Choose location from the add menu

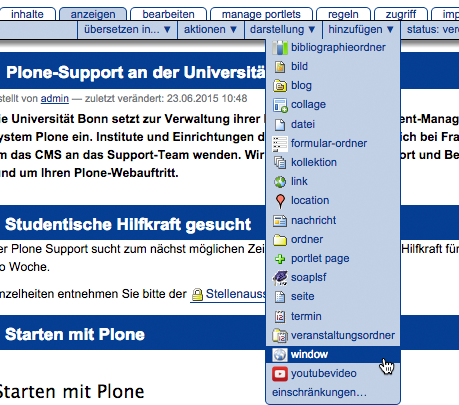pos(333,201)
